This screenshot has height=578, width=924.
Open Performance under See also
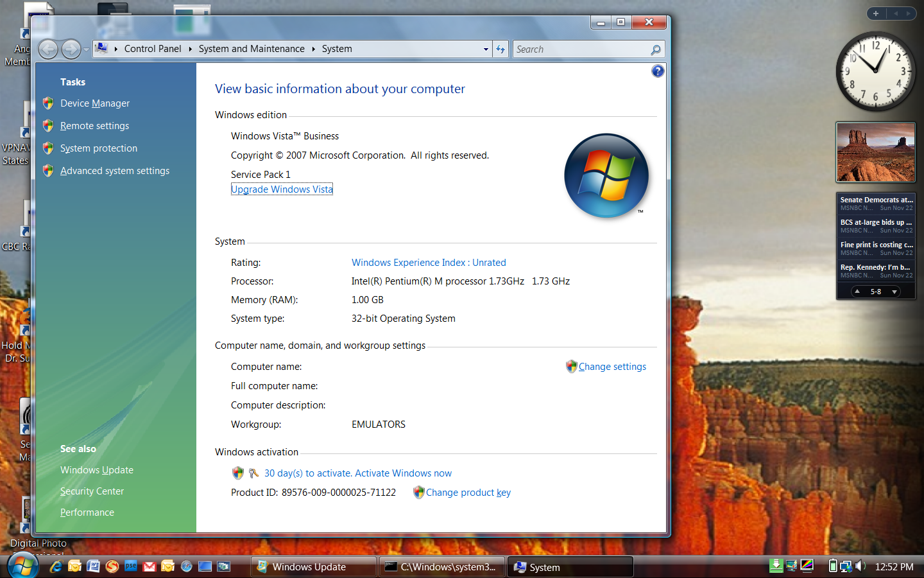(x=87, y=512)
